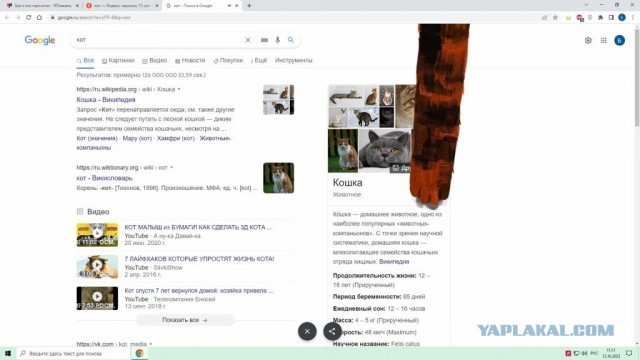Image resolution: width=640 pixels, height=360 pixels.
Task: Switch to the Yandex browser tab
Action: 122,6
